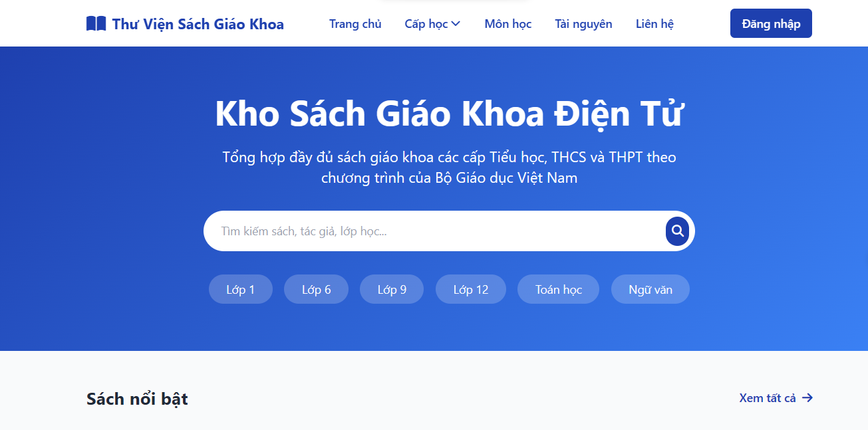Click the Sách nổi bật section heading
Screen dimensions: 868x430
coord(137,399)
